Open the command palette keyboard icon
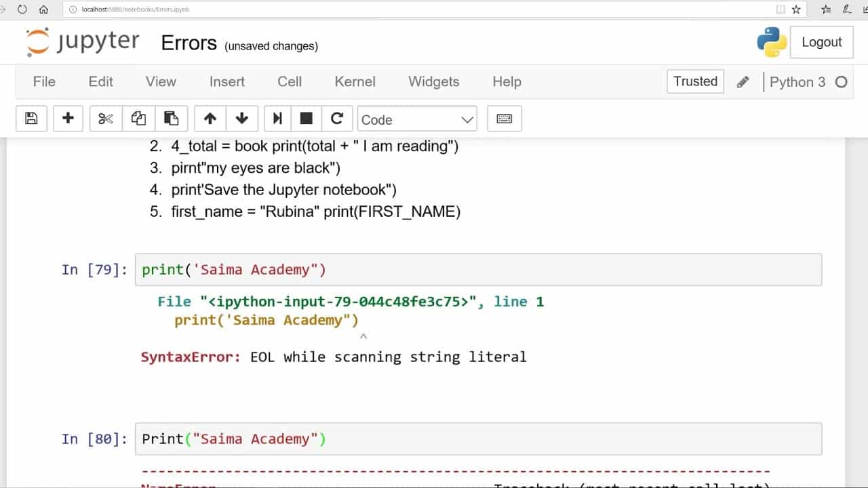This screenshot has width=868, height=488. 504,119
